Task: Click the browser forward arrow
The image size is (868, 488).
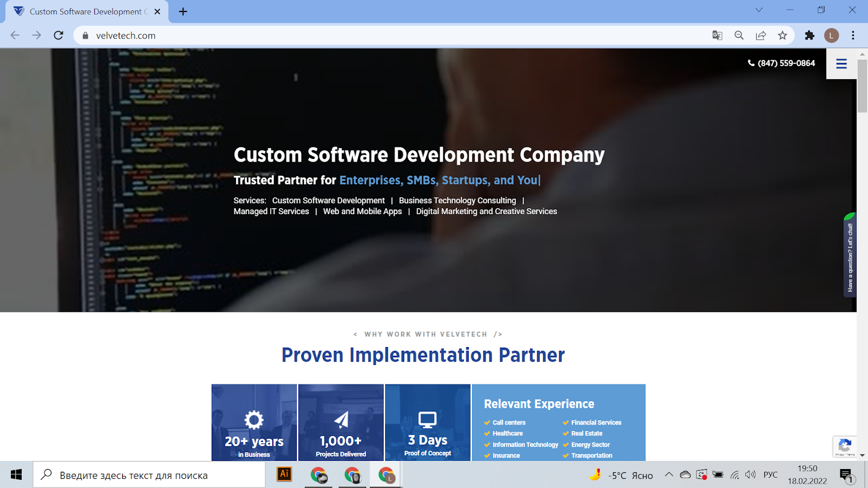Action: (x=36, y=35)
